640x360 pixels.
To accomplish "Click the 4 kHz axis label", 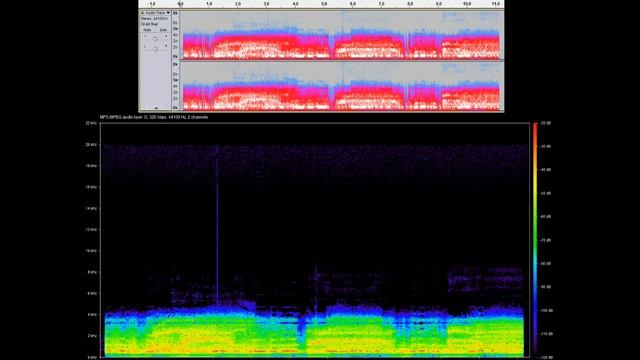I will coord(92,314).
